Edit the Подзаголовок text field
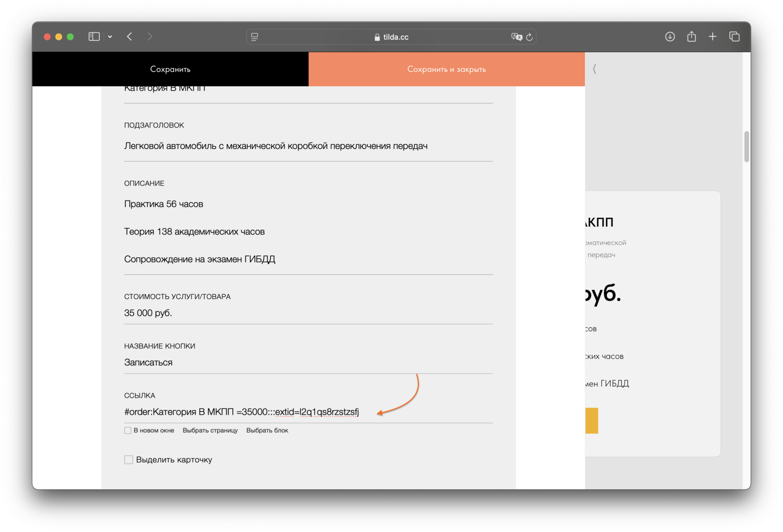Image resolution: width=783 pixels, height=532 pixels. click(308, 146)
